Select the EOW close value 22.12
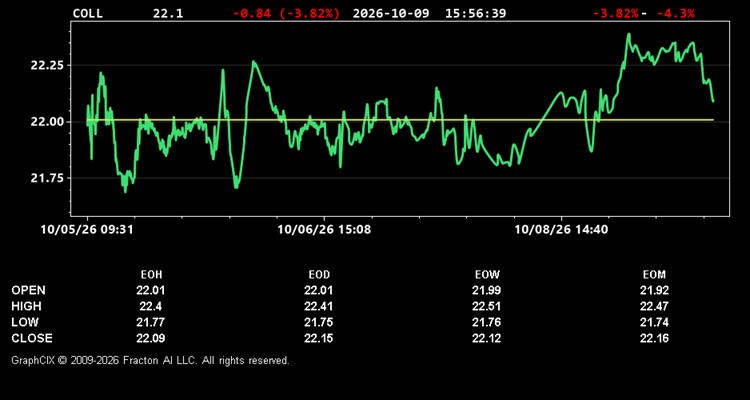750x400 pixels. [486, 338]
